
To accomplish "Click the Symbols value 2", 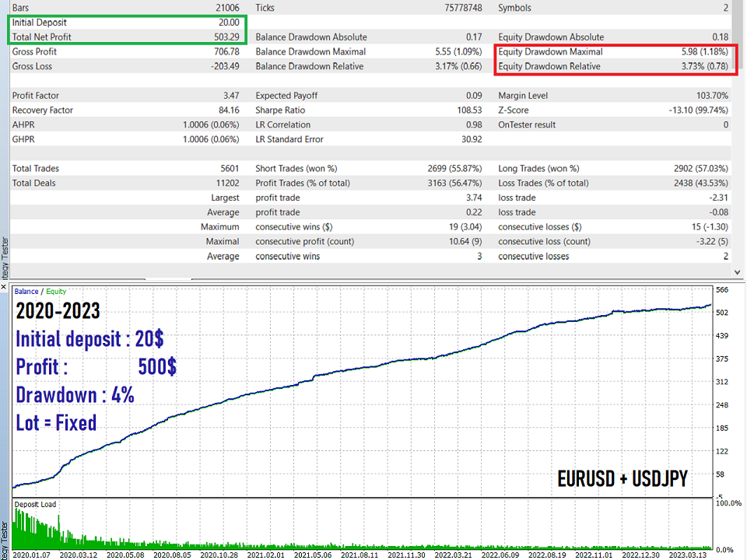I will (725, 8).
